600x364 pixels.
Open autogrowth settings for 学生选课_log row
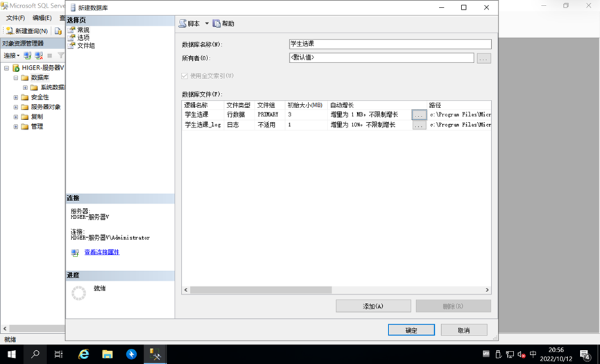point(419,125)
